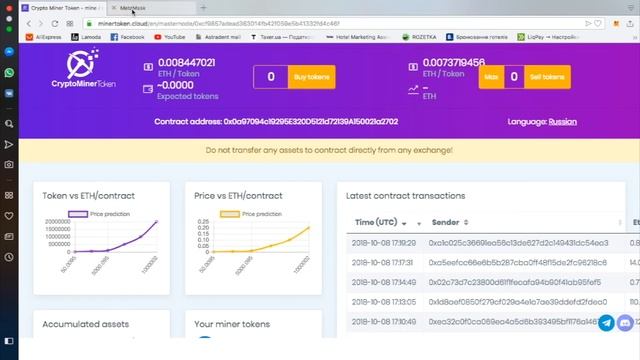Viewport: 640px width, 360px height.
Task: Click the Price vs ETH/contract chart title
Action: point(238,196)
